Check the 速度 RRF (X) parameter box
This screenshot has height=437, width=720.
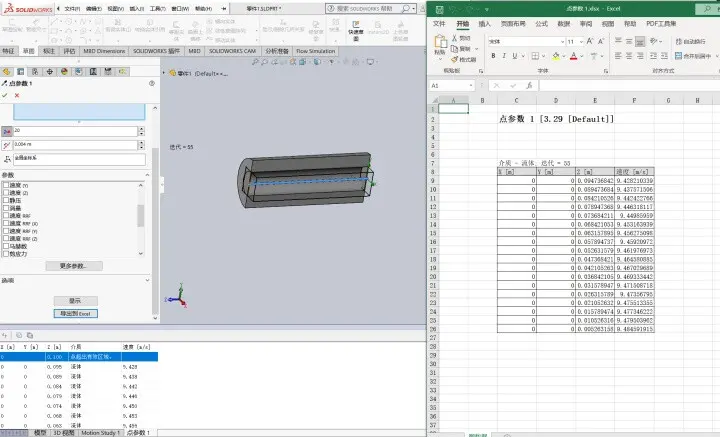6,223
